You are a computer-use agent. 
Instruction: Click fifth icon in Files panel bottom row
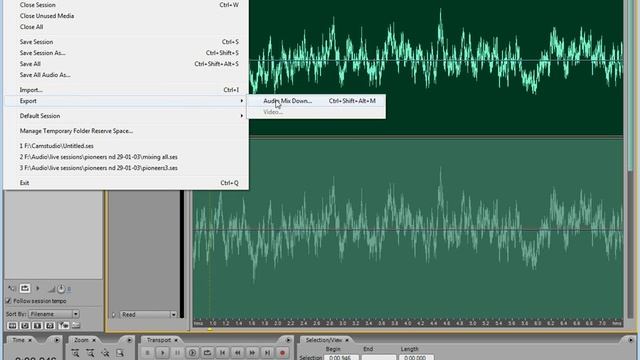coord(63,326)
